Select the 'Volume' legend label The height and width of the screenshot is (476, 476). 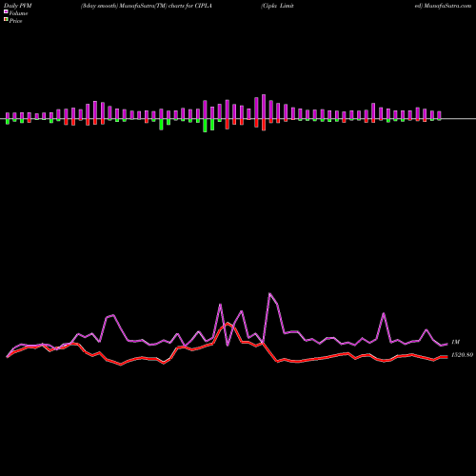pyautogui.click(x=18, y=13)
